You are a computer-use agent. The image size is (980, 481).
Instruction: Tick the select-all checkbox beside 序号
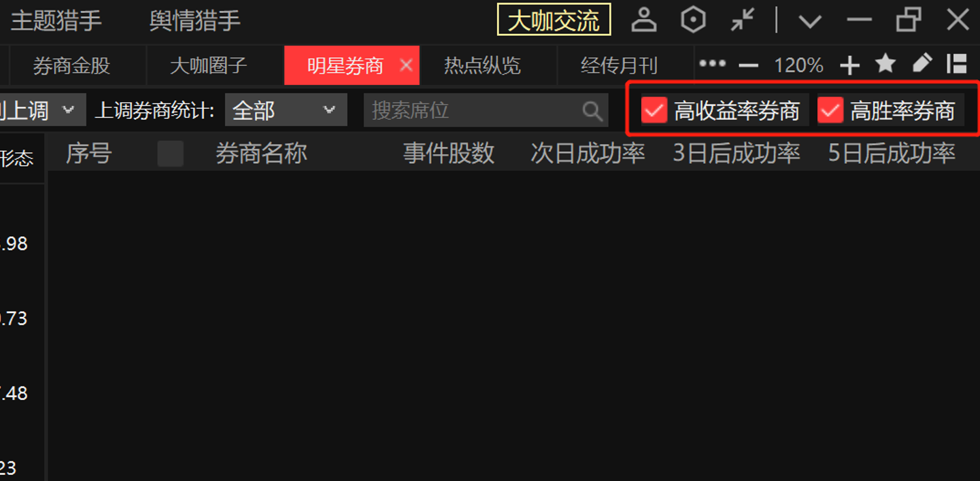click(170, 154)
